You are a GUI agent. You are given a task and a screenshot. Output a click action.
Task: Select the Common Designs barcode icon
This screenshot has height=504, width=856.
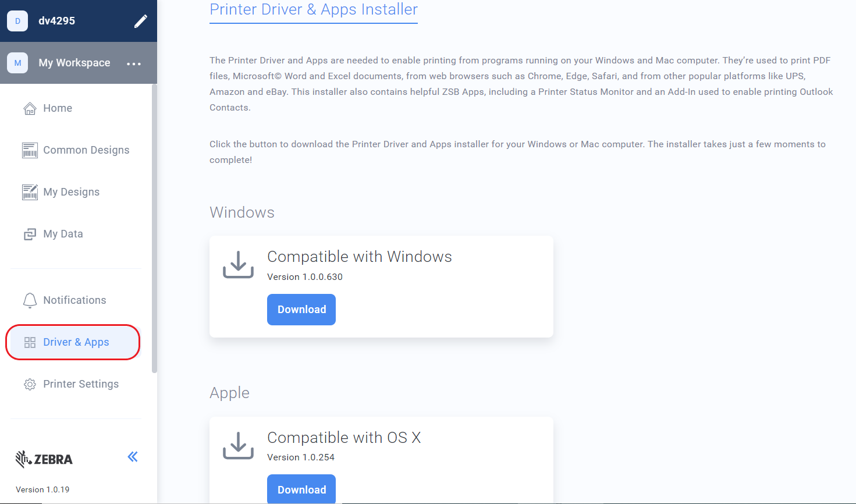click(x=29, y=150)
